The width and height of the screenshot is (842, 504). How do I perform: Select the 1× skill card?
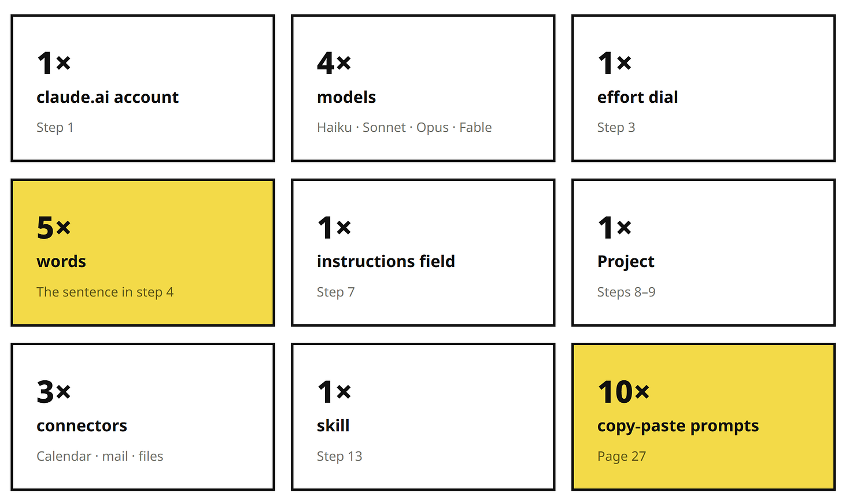click(x=423, y=417)
